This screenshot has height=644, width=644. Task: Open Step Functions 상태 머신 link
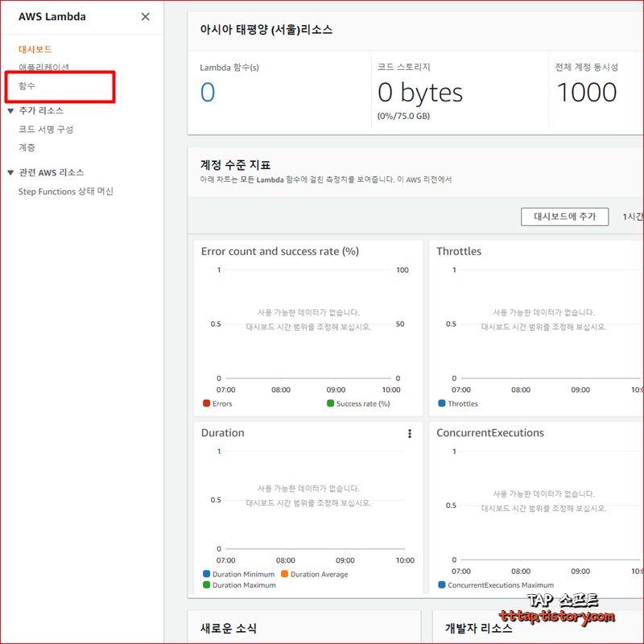[x=66, y=192]
